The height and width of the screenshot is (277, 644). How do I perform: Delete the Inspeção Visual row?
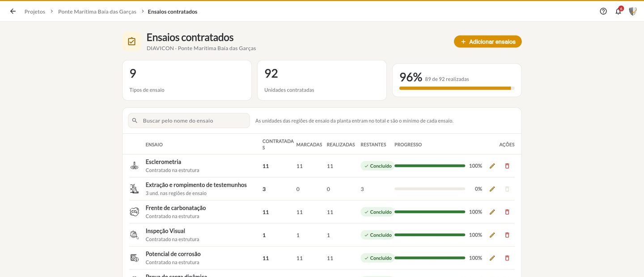click(507, 235)
